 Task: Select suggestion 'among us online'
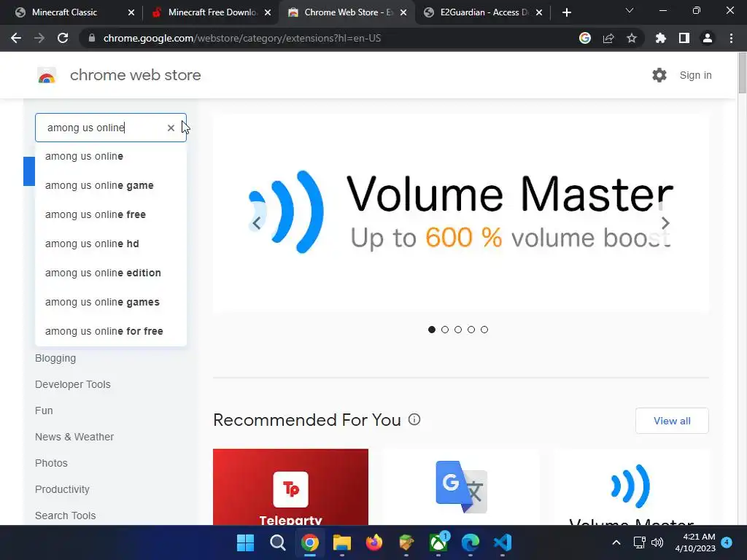pos(111,156)
